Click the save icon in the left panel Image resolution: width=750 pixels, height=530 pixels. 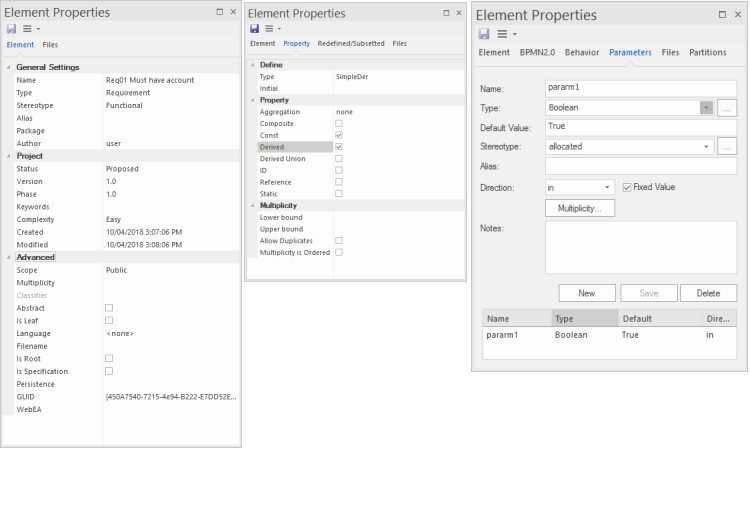11,29
